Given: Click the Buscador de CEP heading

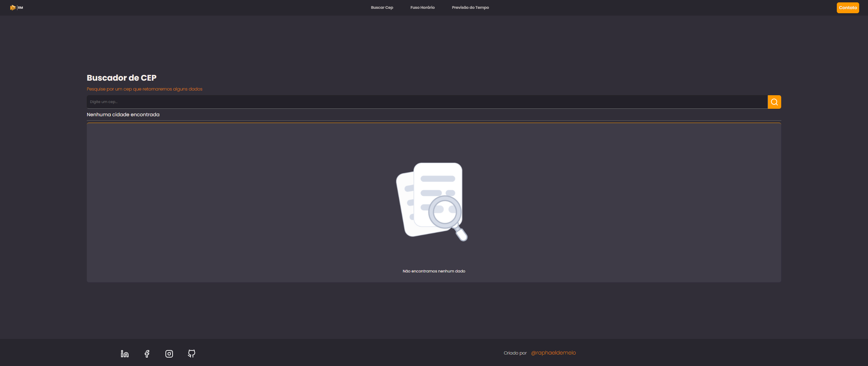Looking at the screenshot, I should click(x=121, y=78).
